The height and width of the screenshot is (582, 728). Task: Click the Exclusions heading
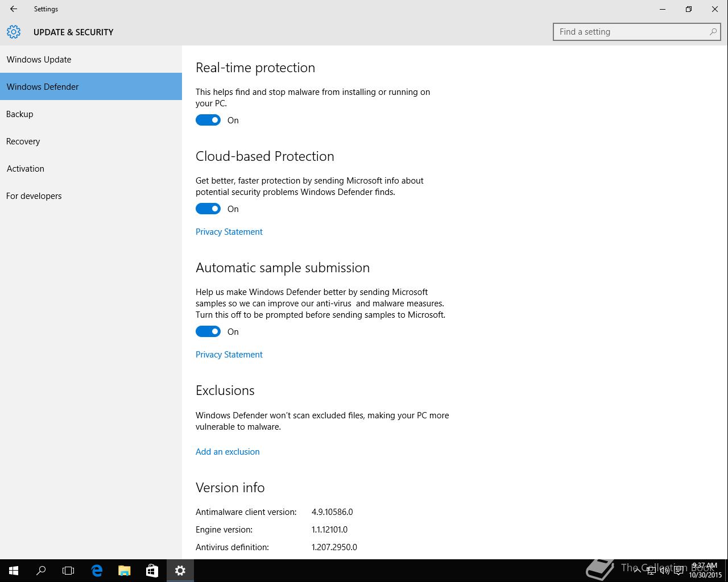point(225,390)
